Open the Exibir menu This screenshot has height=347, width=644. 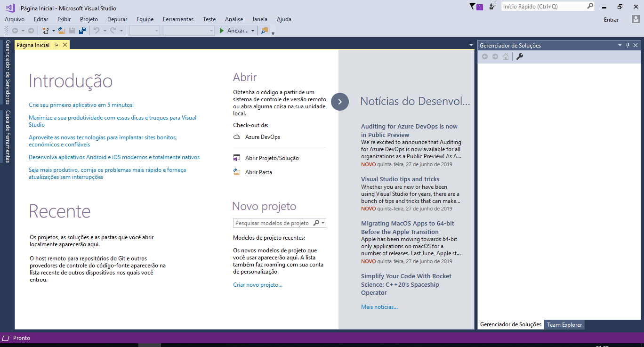point(64,19)
